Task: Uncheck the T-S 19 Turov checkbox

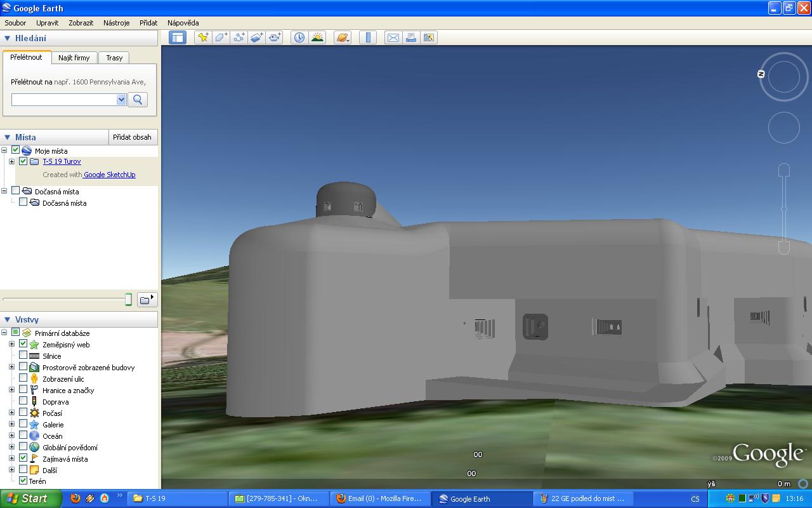Action: pyautogui.click(x=23, y=161)
